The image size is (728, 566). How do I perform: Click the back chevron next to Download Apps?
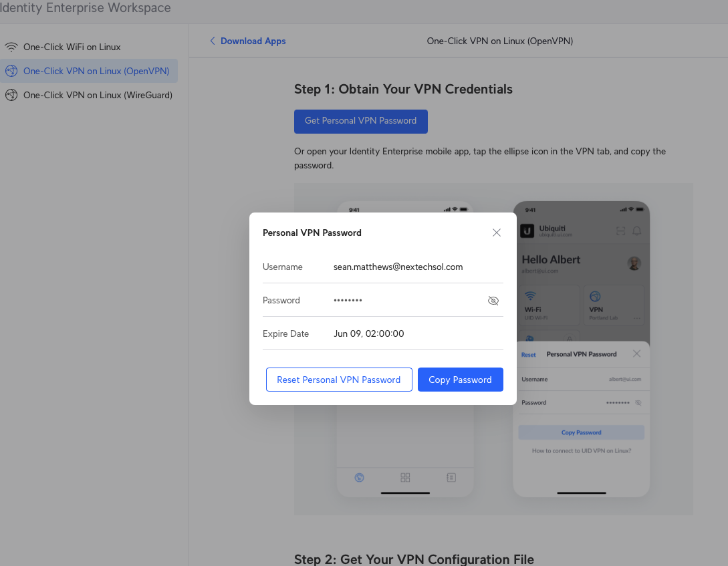[213, 41]
